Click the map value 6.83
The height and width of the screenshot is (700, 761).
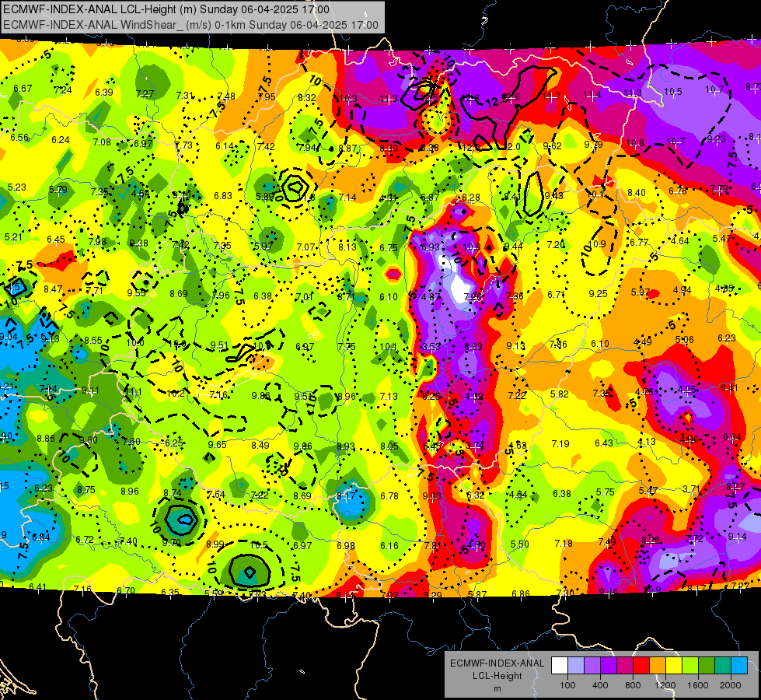click(223, 196)
